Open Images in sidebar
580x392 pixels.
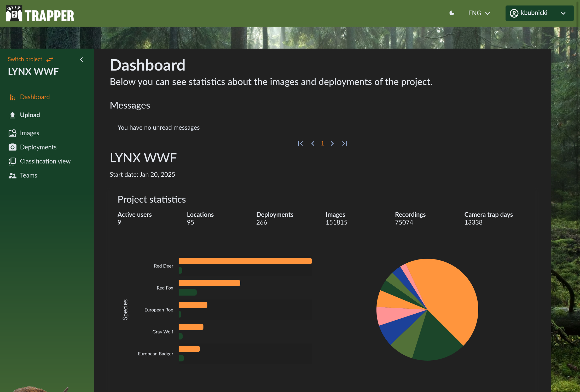click(30, 133)
